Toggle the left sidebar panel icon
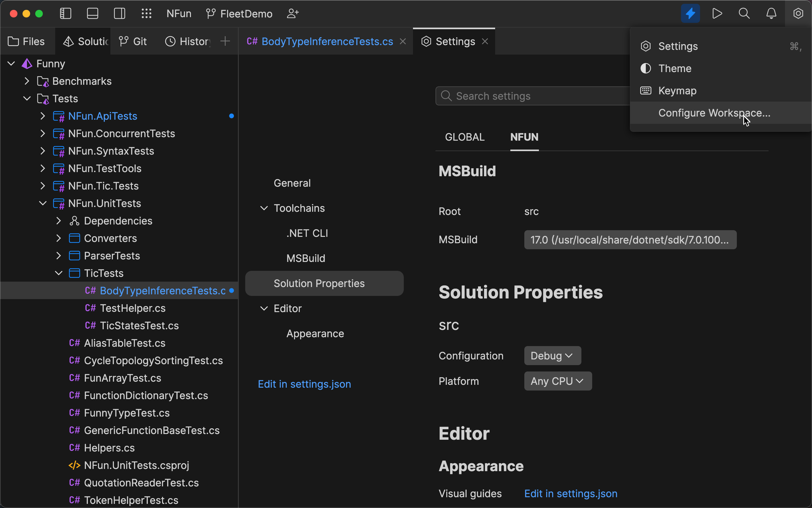This screenshot has height=508, width=812. [x=65, y=13]
